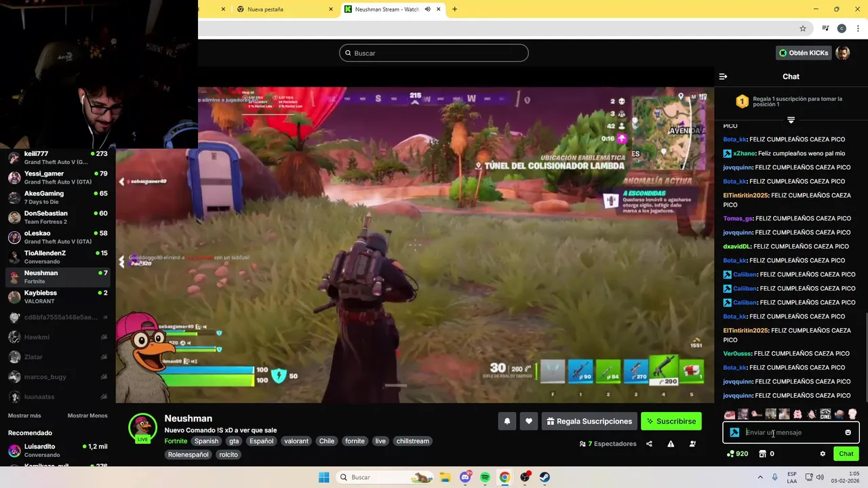Image resolution: width=868 pixels, height=488 pixels.
Task: Click the Neushman LIVE avatar below the video
Action: tap(143, 428)
